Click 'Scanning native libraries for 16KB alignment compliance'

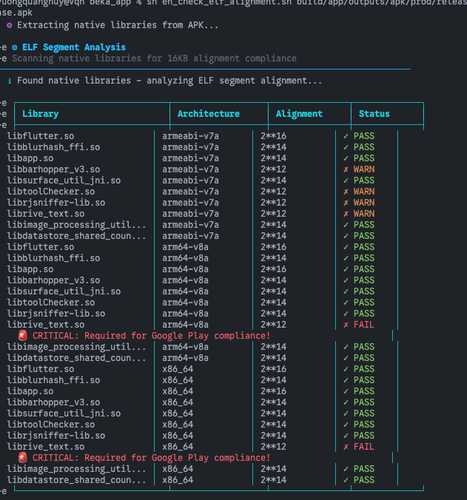coord(154,58)
